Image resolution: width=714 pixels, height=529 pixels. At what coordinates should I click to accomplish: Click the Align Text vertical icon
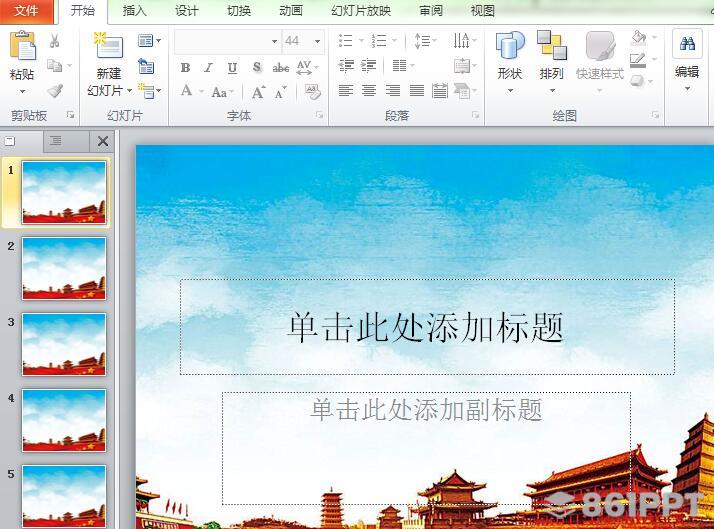462,66
